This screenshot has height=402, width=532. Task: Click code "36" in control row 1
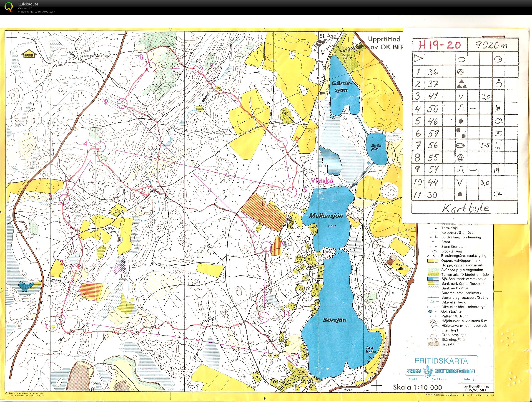(x=433, y=71)
